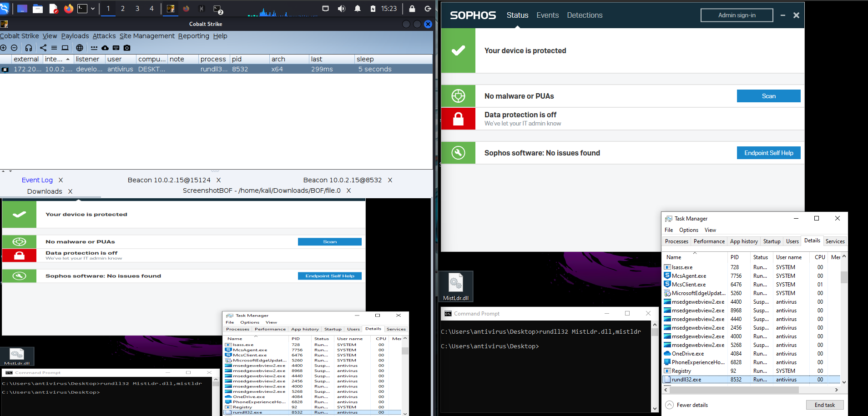Open the Kali applications menu icon
The width and height of the screenshot is (868, 416).
[4, 8]
